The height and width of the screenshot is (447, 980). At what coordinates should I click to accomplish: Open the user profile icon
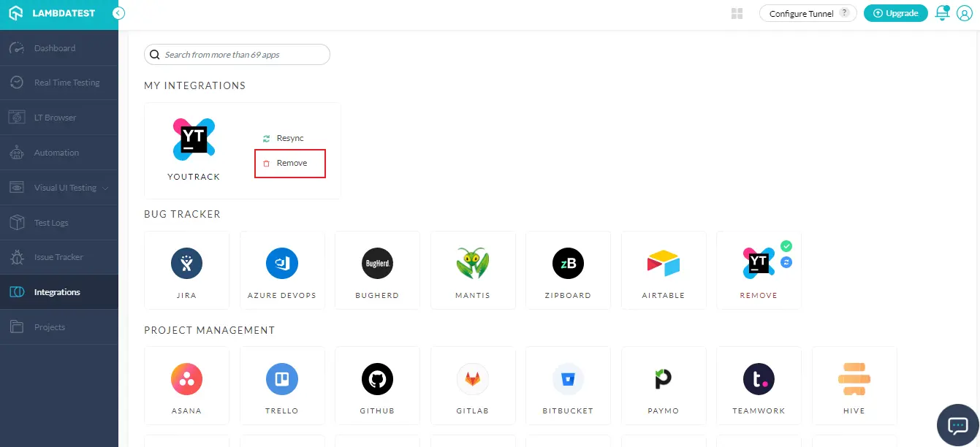(965, 13)
